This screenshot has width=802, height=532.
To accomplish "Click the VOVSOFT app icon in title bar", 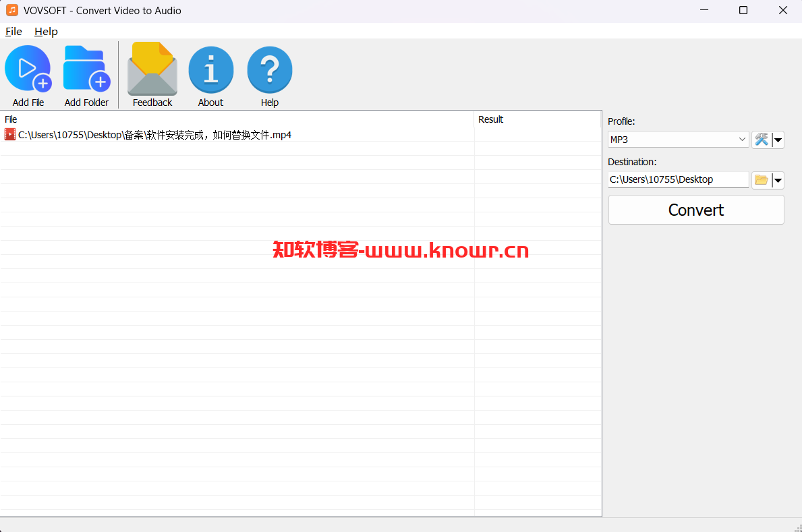I will 11,10.
